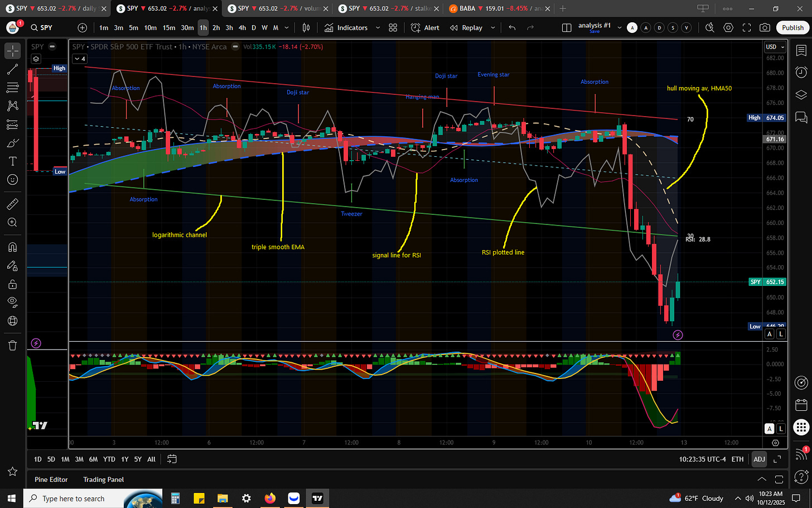Hide all drawings with eye icon
Screen dimensions: 812x508
click(x=12, y=303)
